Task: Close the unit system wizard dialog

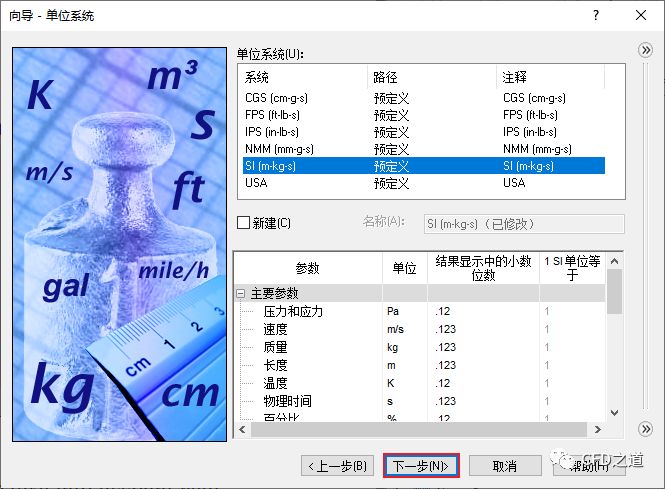Action: tap(640, 15)
